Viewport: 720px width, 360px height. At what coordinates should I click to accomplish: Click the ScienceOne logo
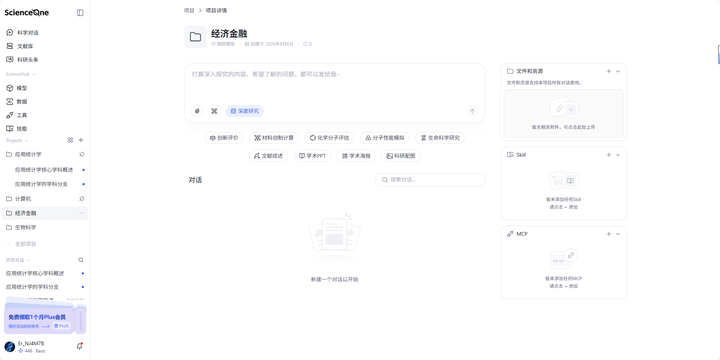[x=27, y=12]
